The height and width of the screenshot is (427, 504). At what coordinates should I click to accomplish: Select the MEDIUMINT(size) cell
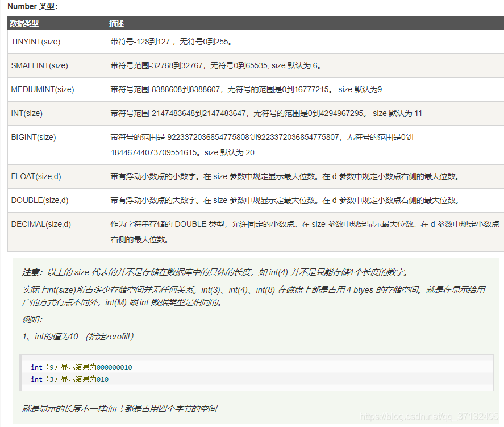57,89
